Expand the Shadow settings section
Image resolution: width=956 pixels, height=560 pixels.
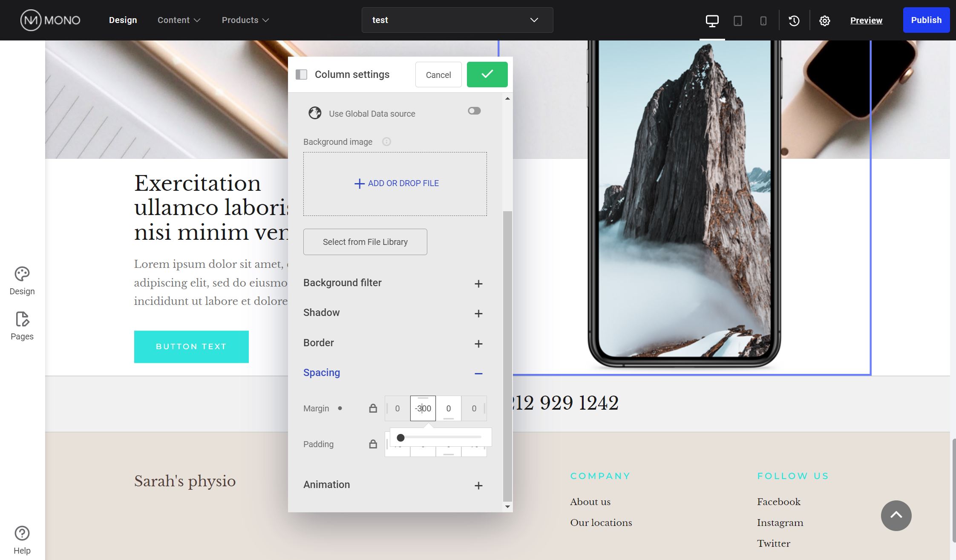(478, 312)
